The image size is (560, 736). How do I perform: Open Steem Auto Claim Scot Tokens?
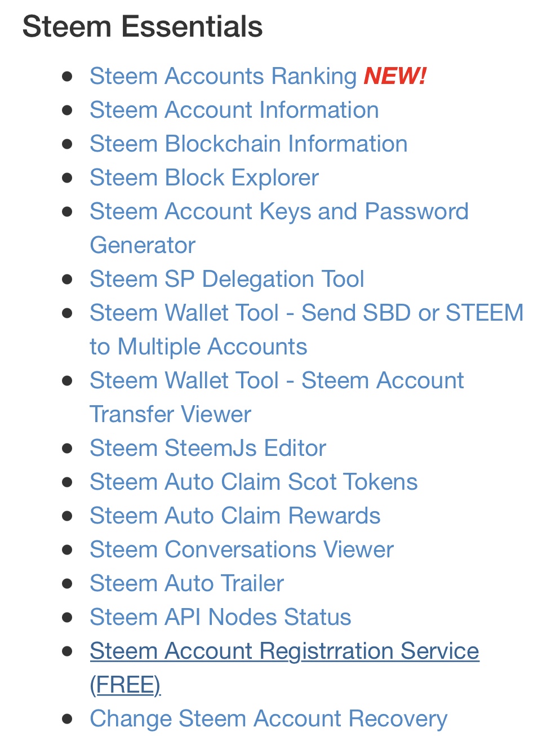(254, 482)
